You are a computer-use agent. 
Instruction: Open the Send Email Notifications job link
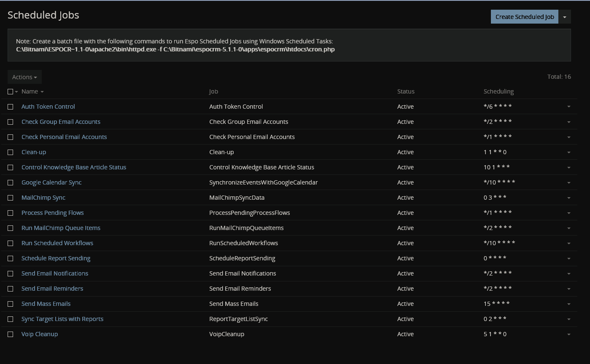55,273
